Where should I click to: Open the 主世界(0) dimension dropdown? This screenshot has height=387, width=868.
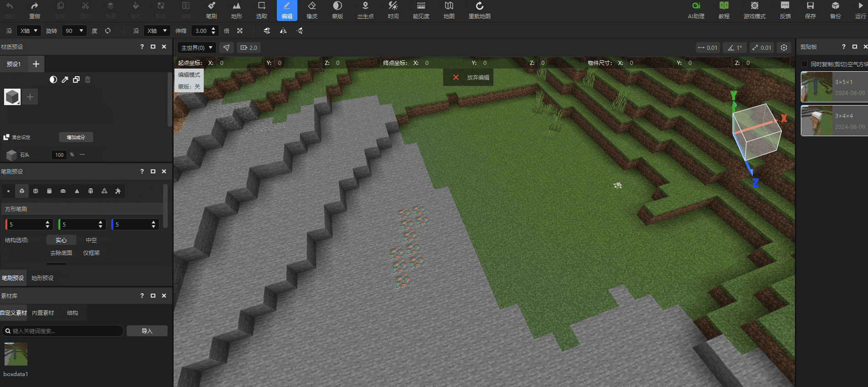(x=197, y=48)
